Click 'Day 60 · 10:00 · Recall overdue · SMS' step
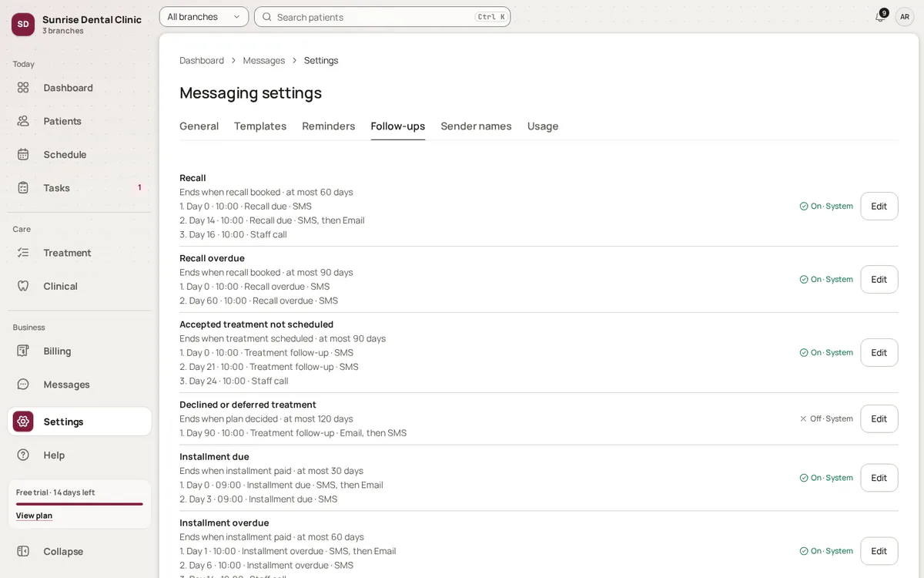Viewport: 924px width, 578px height. (x=259, y=301)
